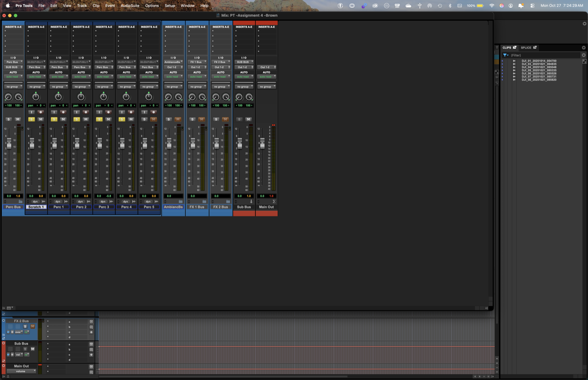588x380 pixels.
Task: Click the macOS Control Center icon
Action: coord(533,6)
